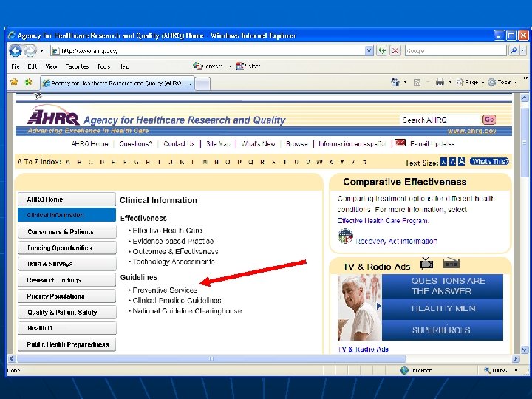Click the Select toolbar item
Image resolution: width=532 pixels, height=399 pixels.
pos(248,66)
